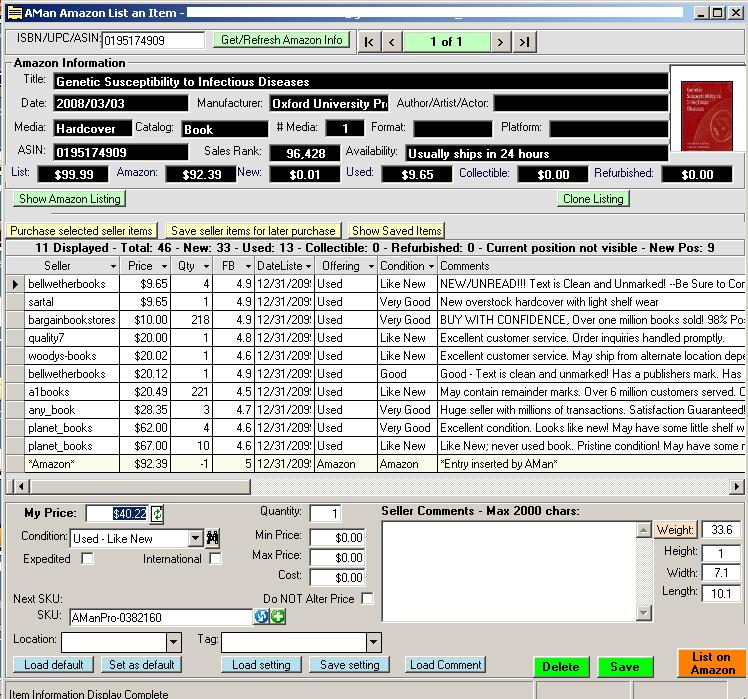Go to next record arrow
The image size is (748, 699).
click(500, 42)
